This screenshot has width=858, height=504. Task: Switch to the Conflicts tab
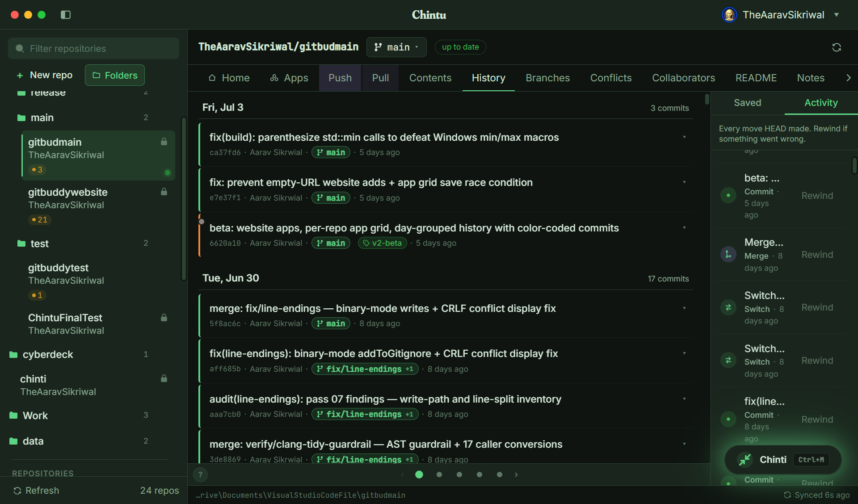(611, 78)
